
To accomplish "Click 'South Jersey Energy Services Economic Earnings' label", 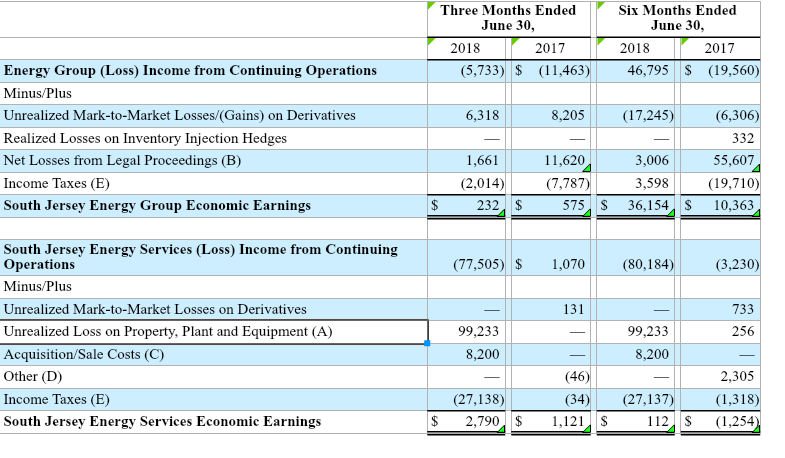I will pyautogui.click(x=162, y=421).
